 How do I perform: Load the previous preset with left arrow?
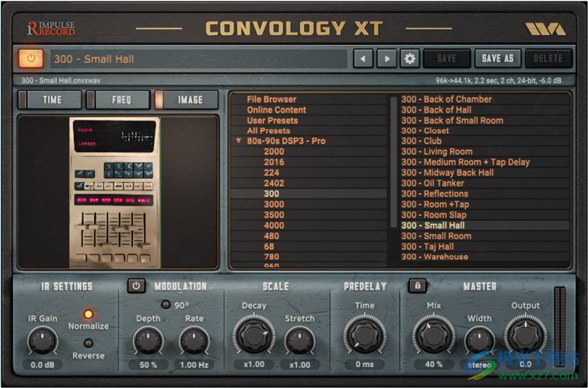(362, 58)
